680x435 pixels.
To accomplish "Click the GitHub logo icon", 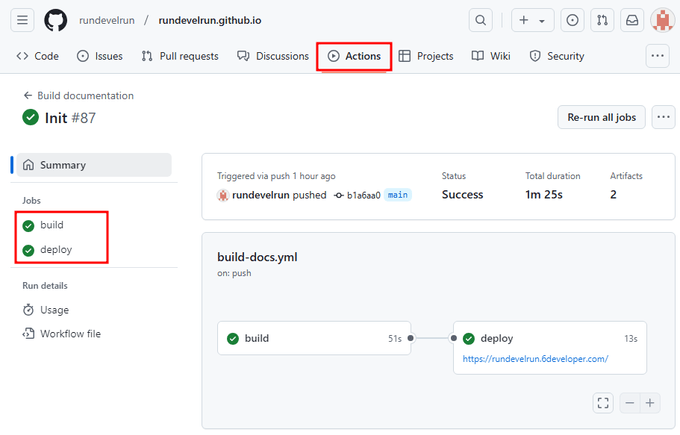I will [56, 20].
